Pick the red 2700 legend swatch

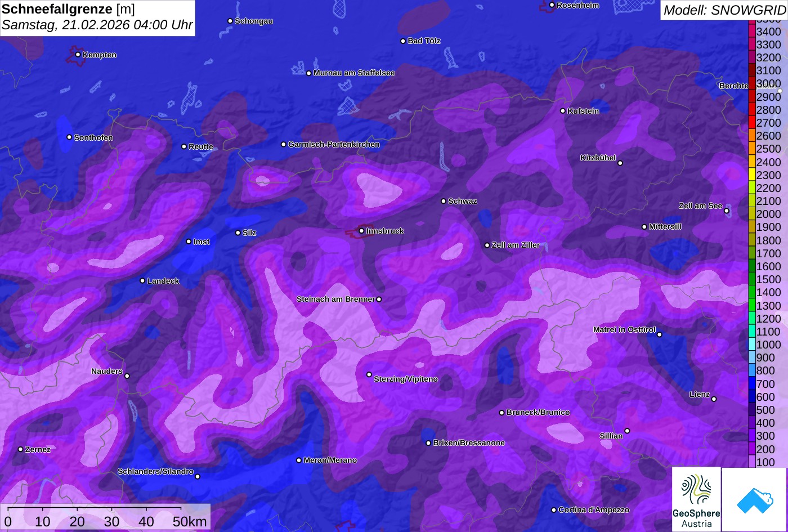point(752,122)
